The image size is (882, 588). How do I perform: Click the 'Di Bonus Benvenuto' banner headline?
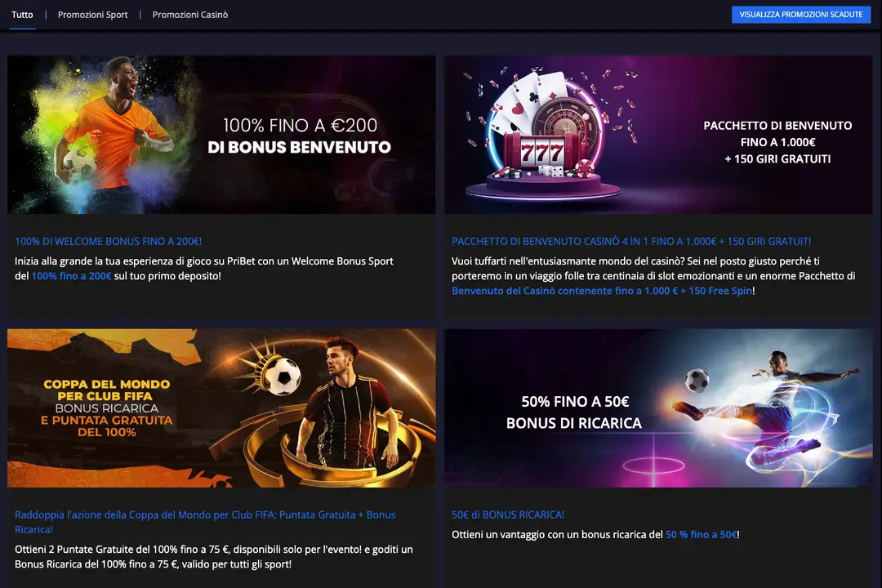pyautogui.click(x=299, y=148)
